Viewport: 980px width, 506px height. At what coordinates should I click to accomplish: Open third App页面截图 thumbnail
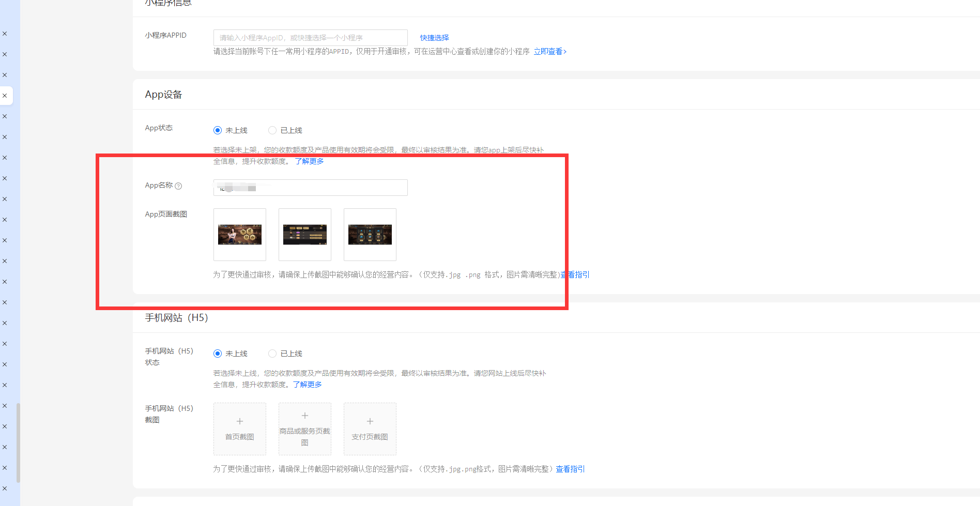(x=370, y=235)
